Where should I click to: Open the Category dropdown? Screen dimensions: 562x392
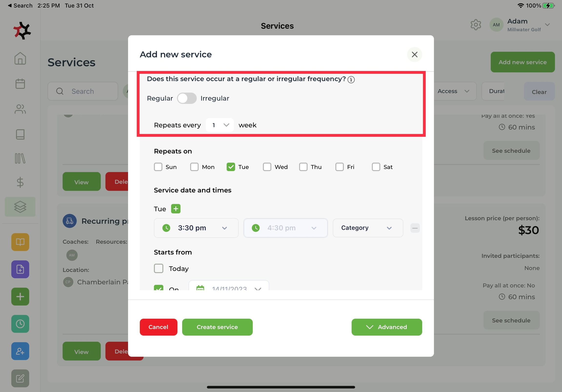tap(367, 228)
